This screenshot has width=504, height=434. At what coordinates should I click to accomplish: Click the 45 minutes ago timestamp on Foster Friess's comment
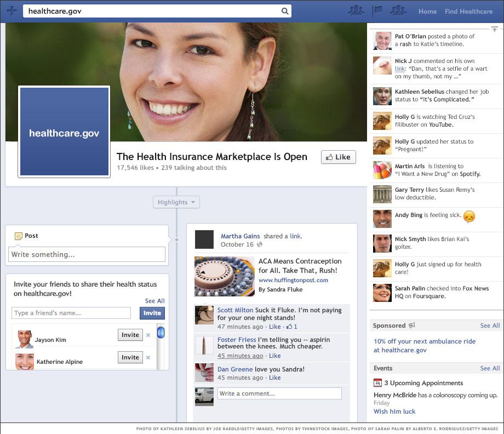240,356
